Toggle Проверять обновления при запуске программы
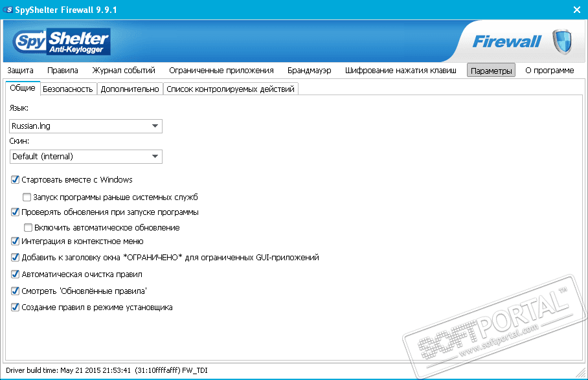The height and width of the screenshot is (380, 588). click(15, 212)
